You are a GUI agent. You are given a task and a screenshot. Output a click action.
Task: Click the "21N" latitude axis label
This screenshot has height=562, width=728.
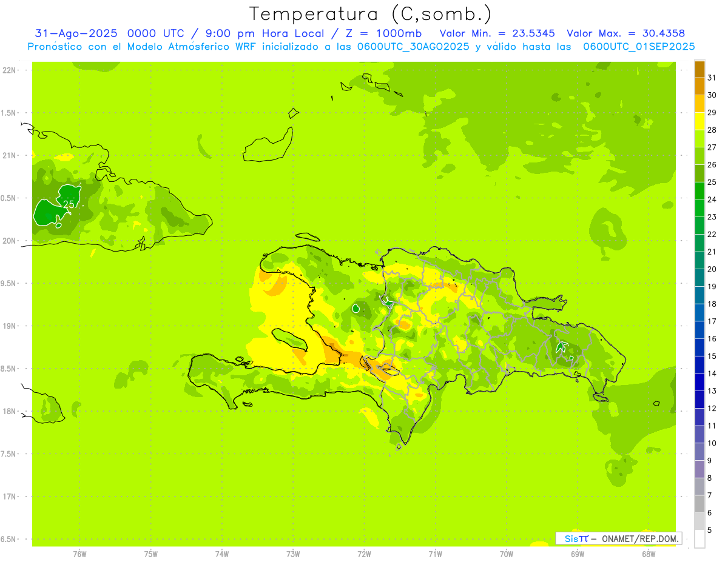9,156
